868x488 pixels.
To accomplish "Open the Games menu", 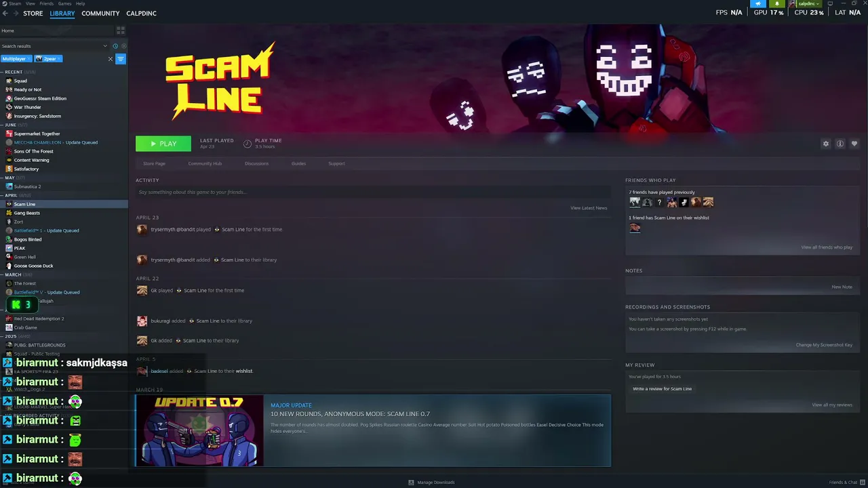I will tap(64, 3).
